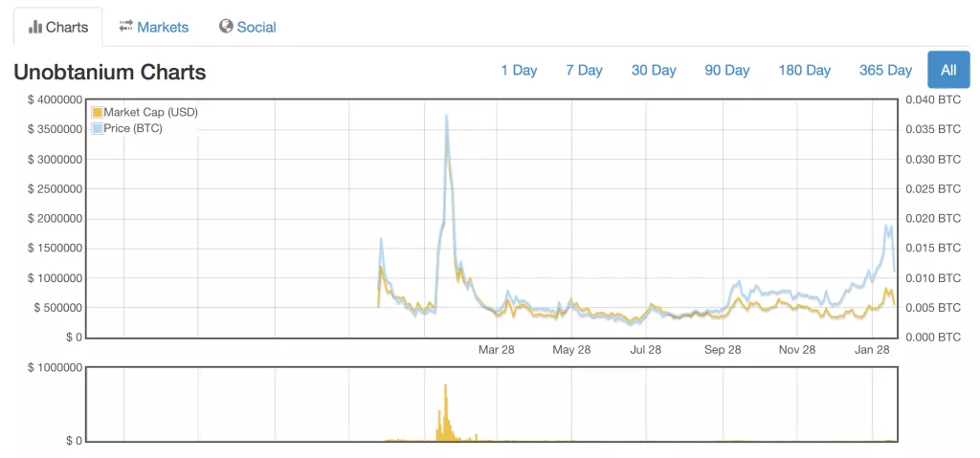This screenshot has height=458, width=980.
Task: Choose the 30 Day range
Action: pyautogui.click(x=654, y=70)
